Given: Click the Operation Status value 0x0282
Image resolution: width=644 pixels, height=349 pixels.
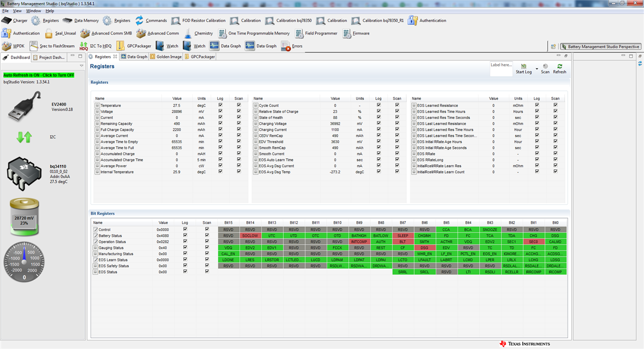Looking at the screenshot, I should (x=163, y=242).
